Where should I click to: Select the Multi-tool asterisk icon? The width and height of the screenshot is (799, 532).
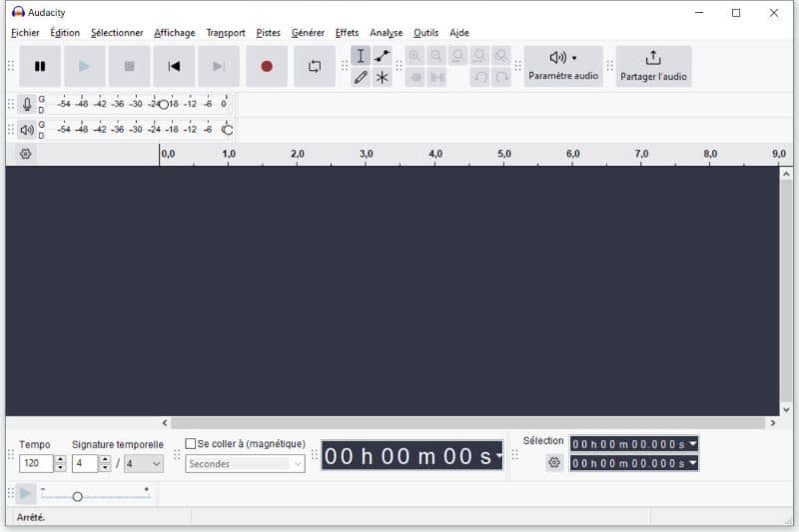383,77
